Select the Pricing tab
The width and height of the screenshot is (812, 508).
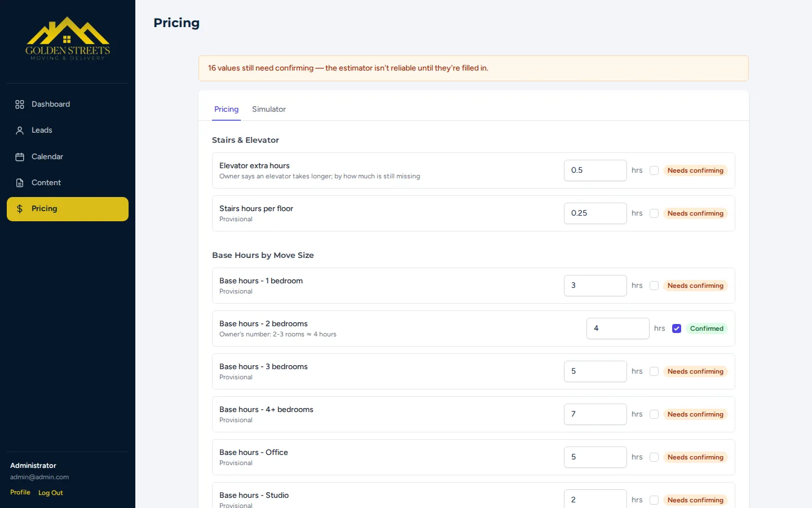226,110
